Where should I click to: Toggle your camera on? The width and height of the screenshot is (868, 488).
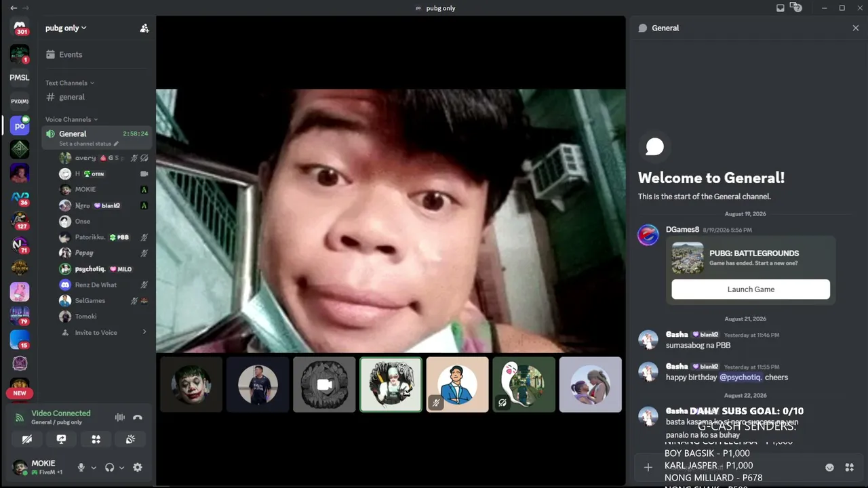(27, 439)
